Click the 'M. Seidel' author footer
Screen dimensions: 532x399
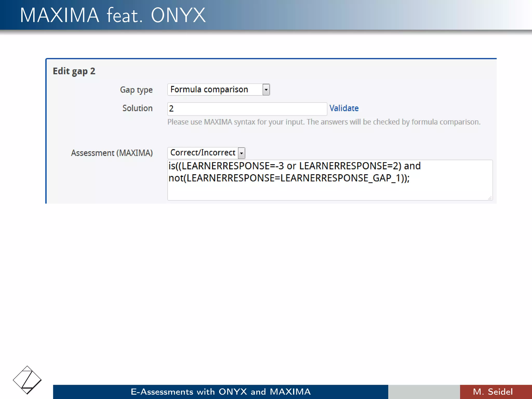pyautogui.click(x=493, y=392)
